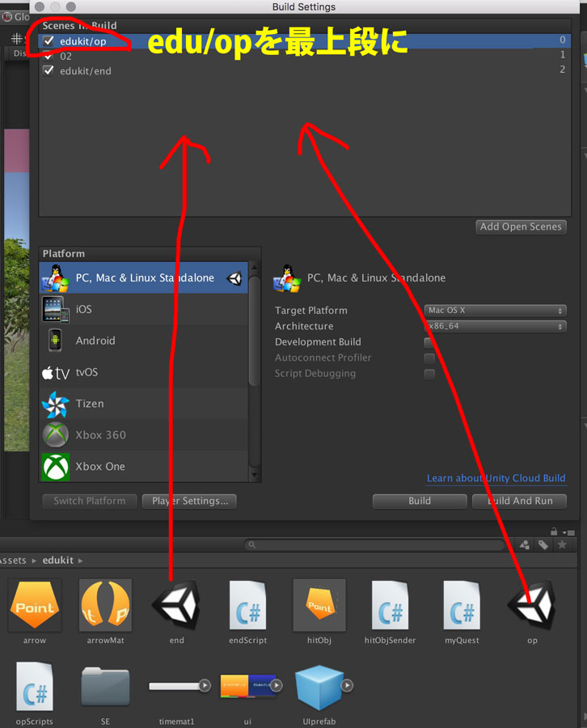The image size is (587, 728).
Task: Select PC, Mac & Linux Standalone platform
Action: pos(143,277)
